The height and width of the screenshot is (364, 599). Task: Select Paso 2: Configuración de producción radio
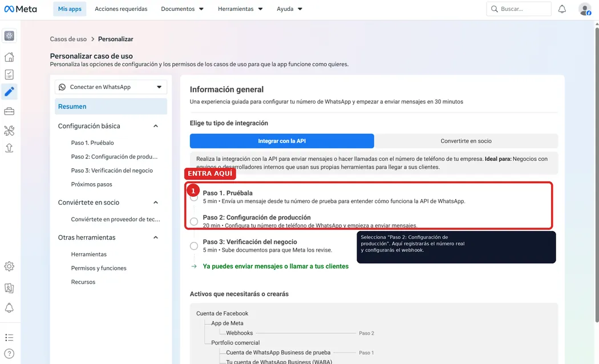click(x=194, y=221)
